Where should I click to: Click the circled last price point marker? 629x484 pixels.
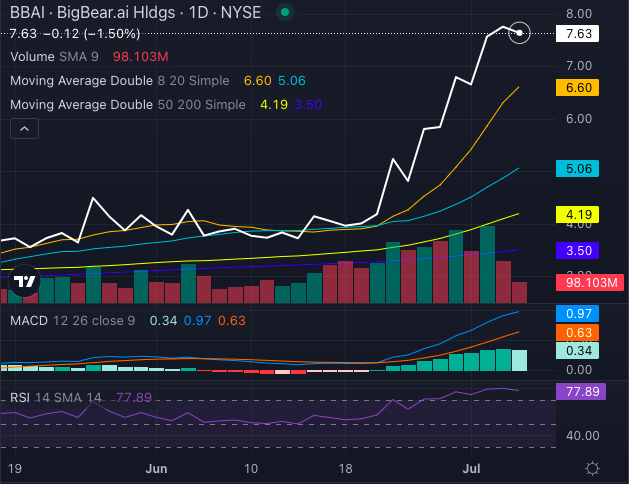coord(519,33)
